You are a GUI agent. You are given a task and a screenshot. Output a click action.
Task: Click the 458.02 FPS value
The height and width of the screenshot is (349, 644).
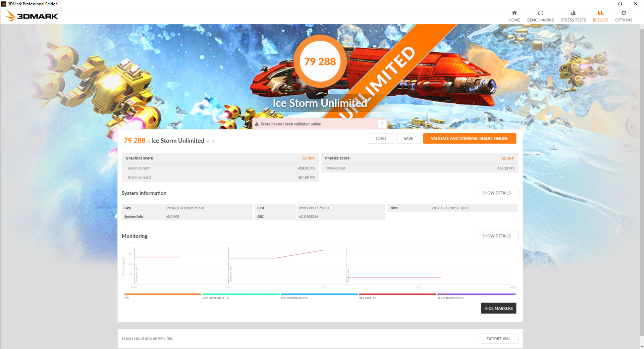[307, 168]
